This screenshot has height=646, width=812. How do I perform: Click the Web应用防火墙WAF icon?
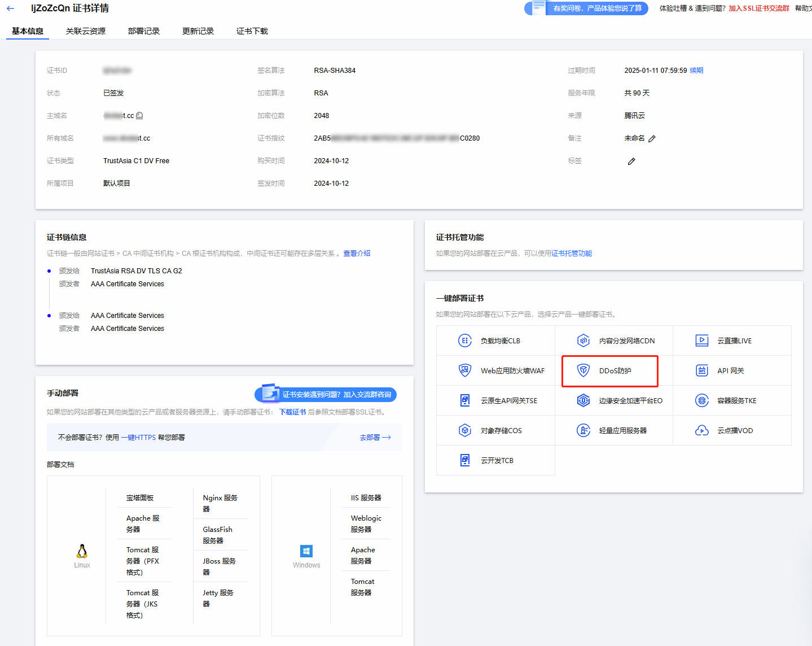tap(465, 370)
